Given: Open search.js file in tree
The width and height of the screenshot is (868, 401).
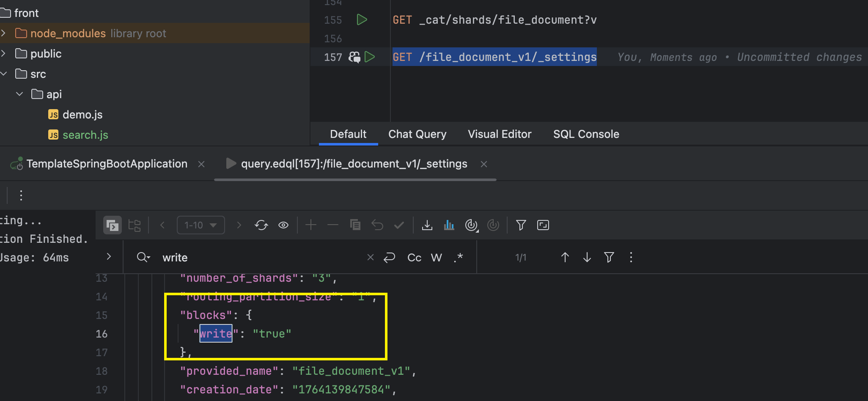Looking at the screenshot, I should click(x=85, y=135).
